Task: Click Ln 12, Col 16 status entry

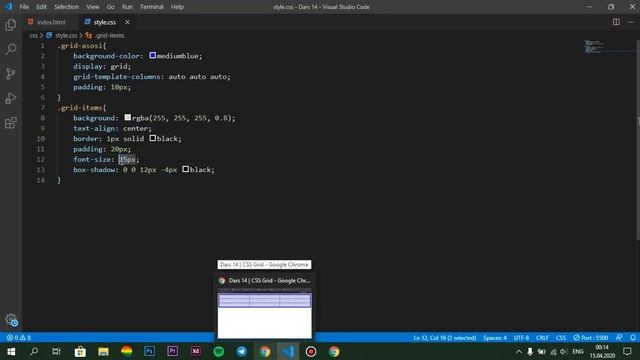Action: pyautogui.click(x=444, y=338)
